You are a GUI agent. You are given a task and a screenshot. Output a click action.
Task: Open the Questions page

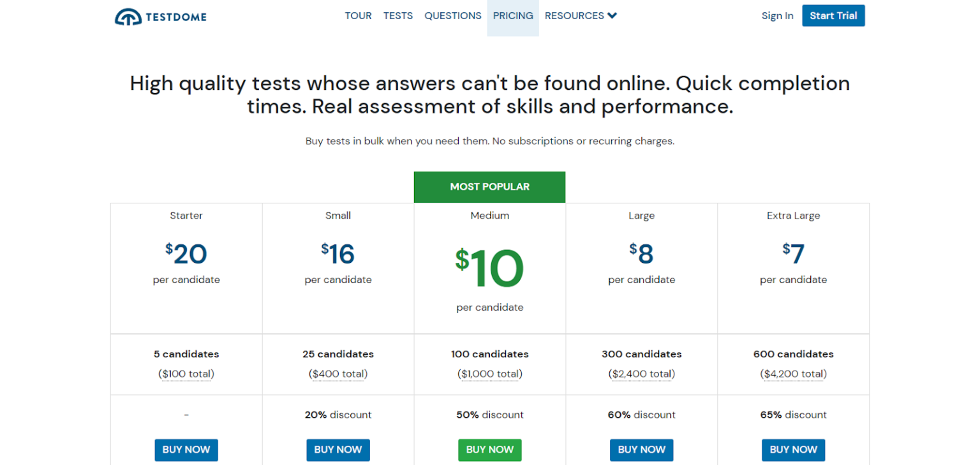coord(452,15)
